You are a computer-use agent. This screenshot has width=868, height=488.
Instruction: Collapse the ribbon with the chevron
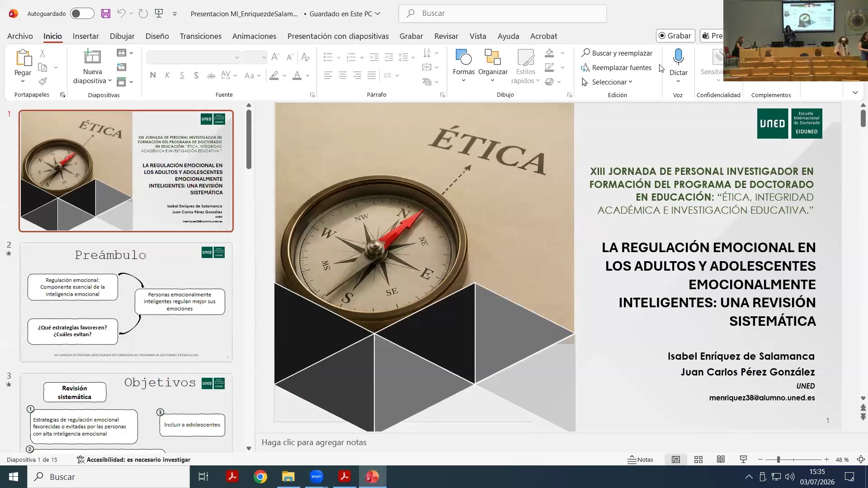coord(855,93)
